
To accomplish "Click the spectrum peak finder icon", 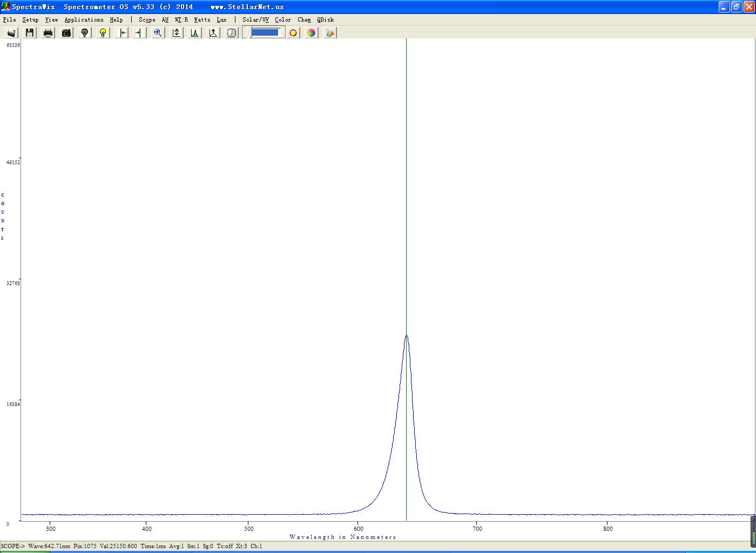I will point(194,33).
